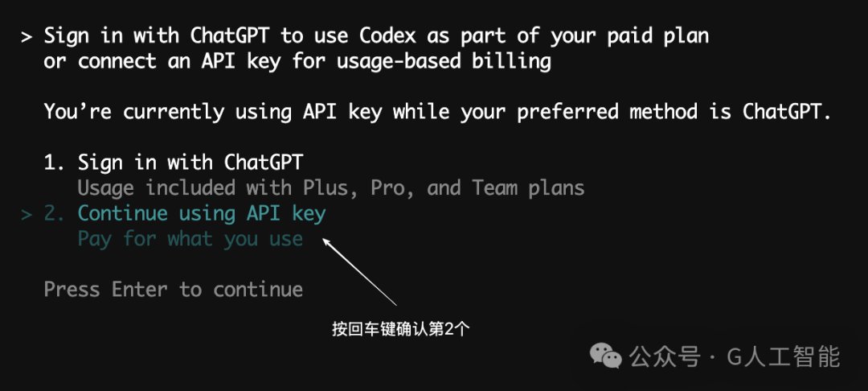Screen dimensions: 868x391
Task: Click the number "1." list marker
Action: coord(55,163)
